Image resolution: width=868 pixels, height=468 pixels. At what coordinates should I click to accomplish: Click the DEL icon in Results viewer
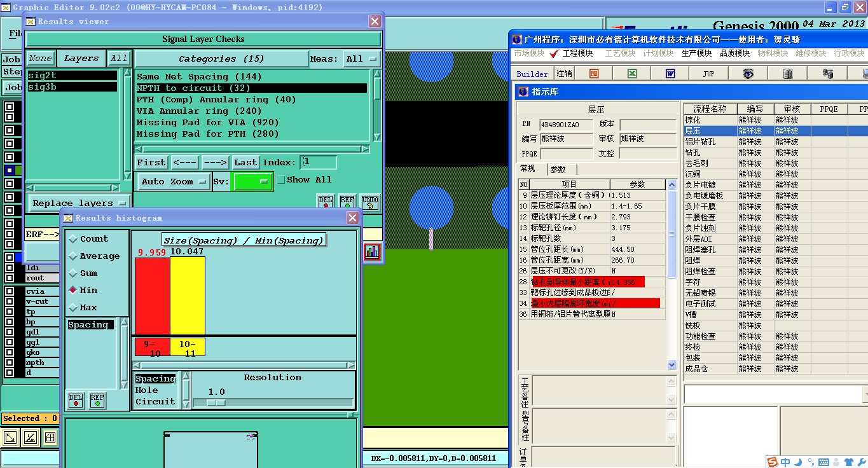click(x=325, y=202)
